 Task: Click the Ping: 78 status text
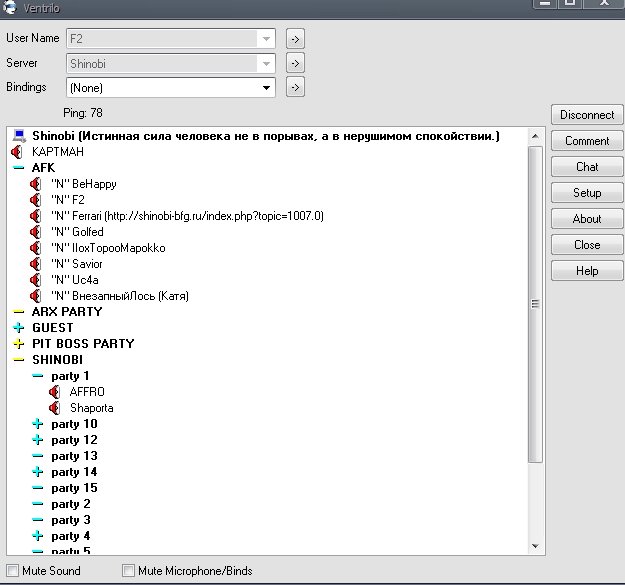83,113
